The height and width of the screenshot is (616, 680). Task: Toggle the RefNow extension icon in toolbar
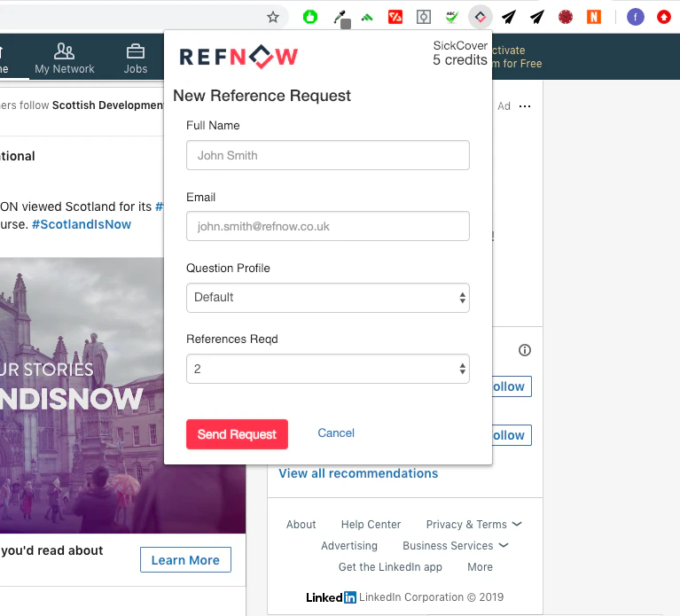[x=480, y=18]
